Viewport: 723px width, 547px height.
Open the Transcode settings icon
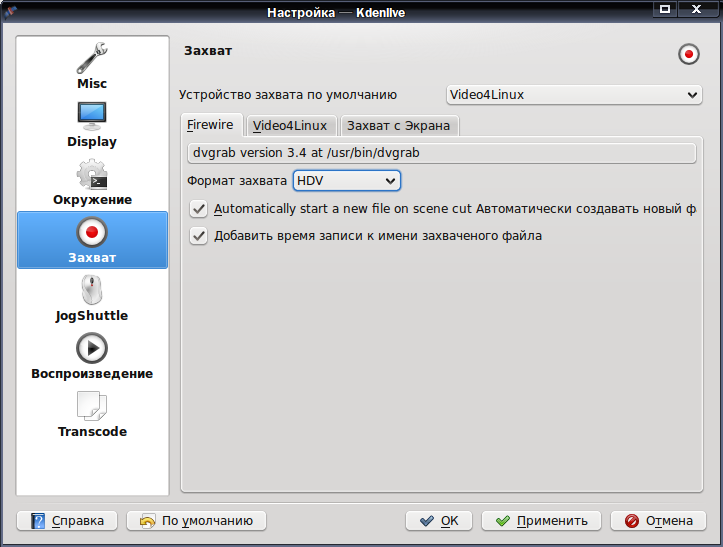[x=92, y=406]
